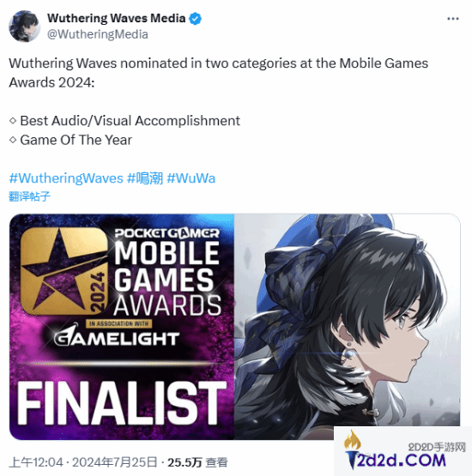Click the FINALIST banner text

(122, 403)
